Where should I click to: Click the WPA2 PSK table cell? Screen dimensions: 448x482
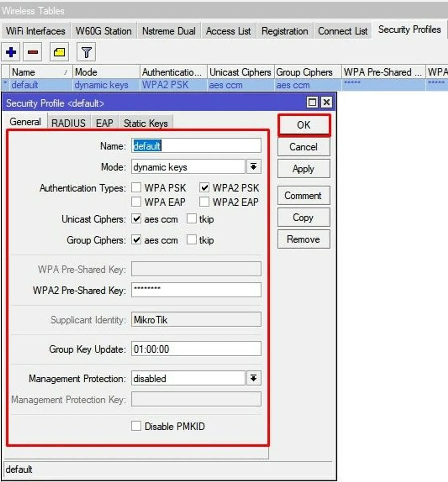(x=165, y=85)
